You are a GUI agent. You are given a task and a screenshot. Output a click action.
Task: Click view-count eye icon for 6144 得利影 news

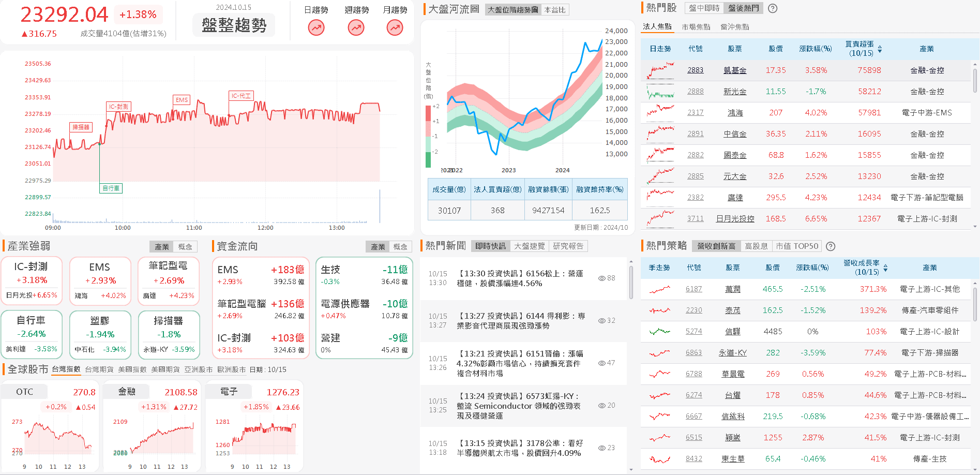tap(602, 321)
